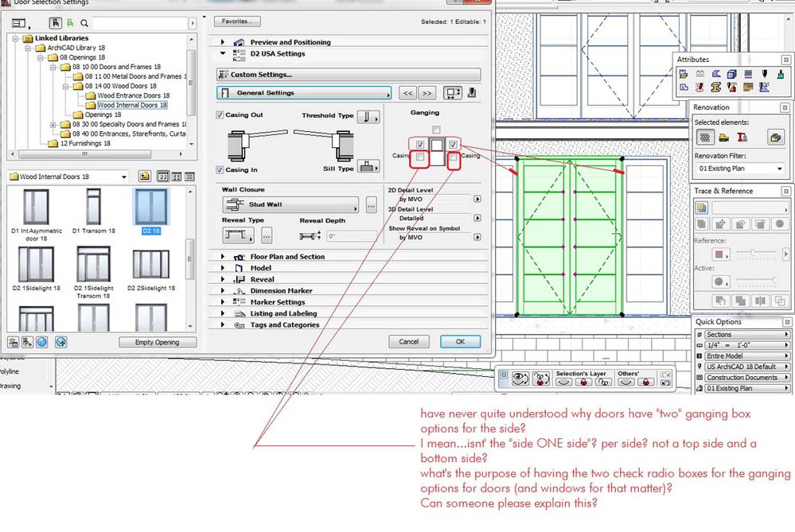Check the lower left Casing ganging checkbox
Viewport: 795px width, 532px height.
pos(420,157)
